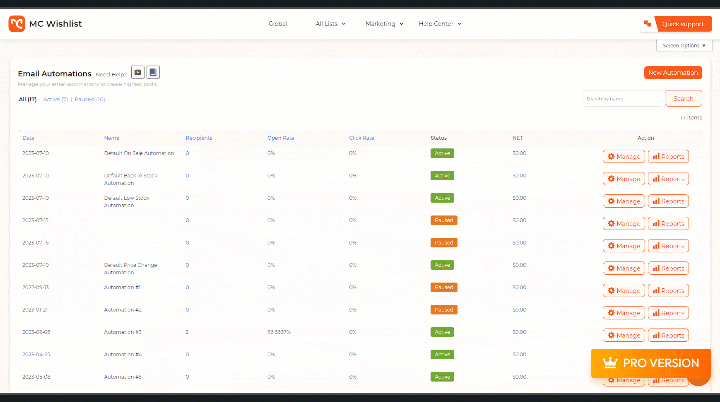Click the Default On Sale Automation name
The image size is (720, 402).
click(139, 153)
